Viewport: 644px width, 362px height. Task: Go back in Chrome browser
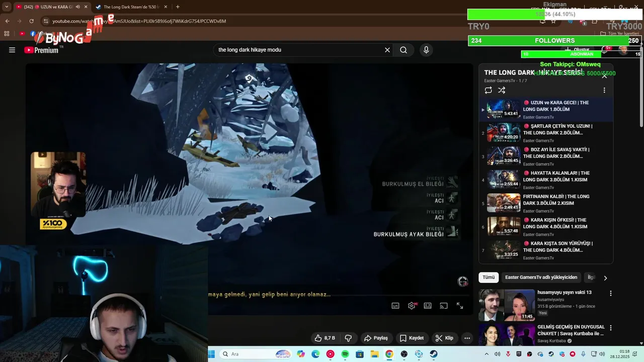pos(7,21)
